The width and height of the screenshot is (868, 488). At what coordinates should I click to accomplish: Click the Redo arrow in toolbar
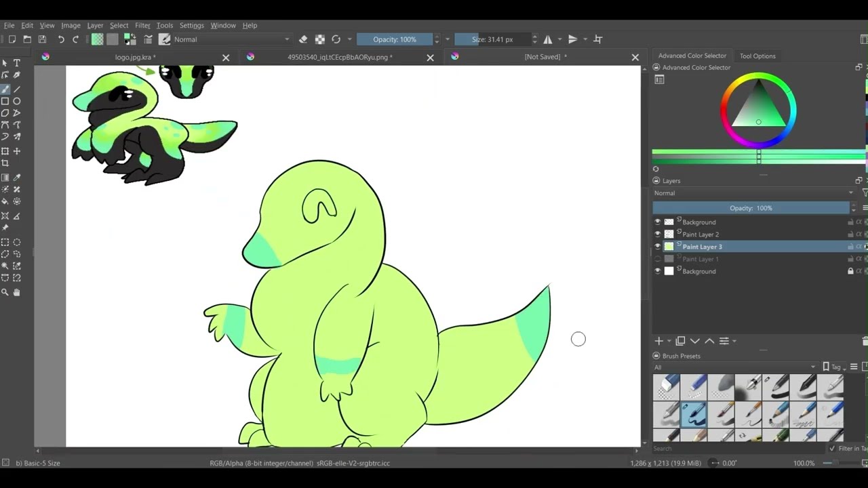[x=75, y=39]
